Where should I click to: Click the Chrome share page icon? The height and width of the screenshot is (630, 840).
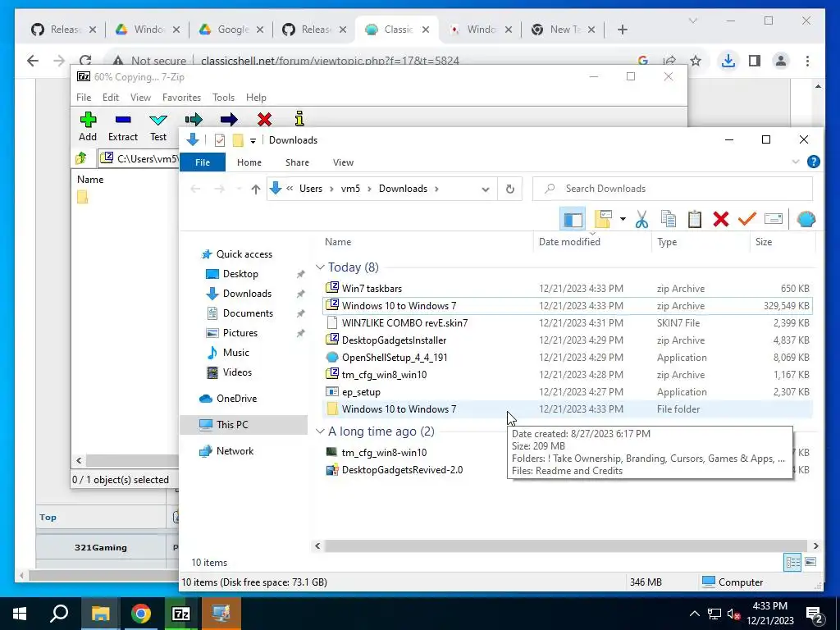(x=669, y=61)
